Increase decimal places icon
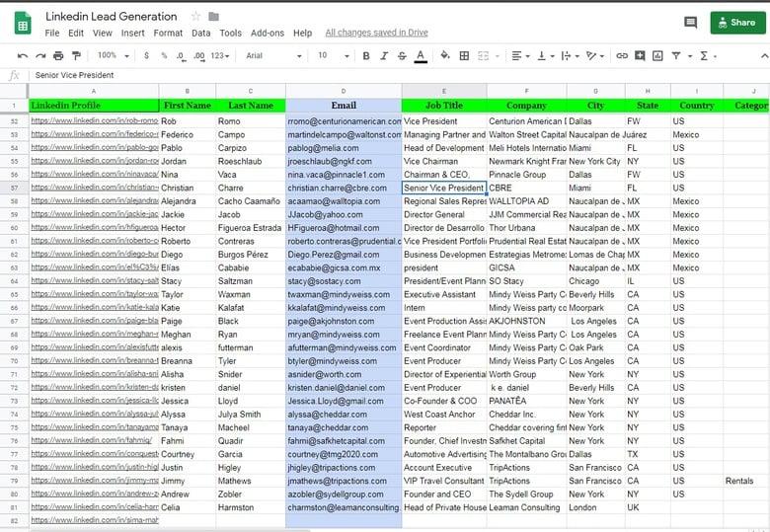 [x=198, y=56]
